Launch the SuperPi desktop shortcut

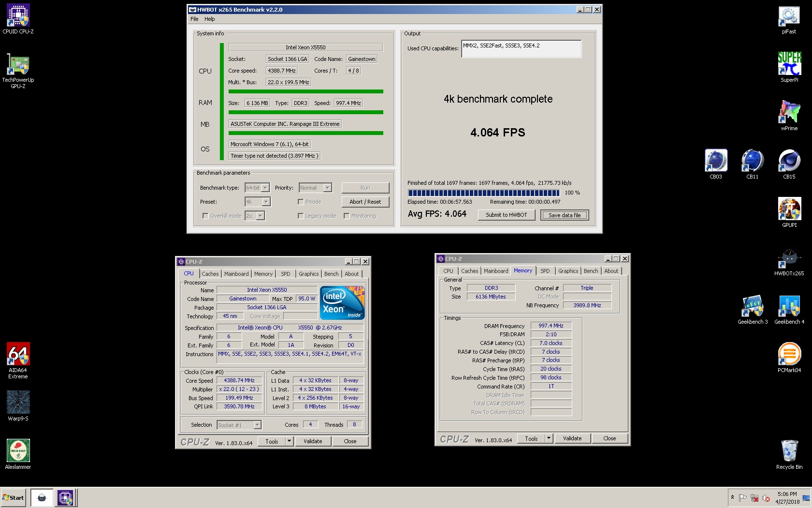(x=789, y=67)
